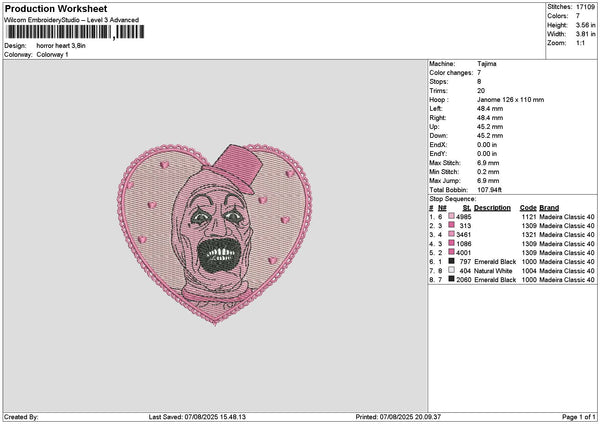This screenshot has width=600, height=424.
Task: Pick the swatch beside 1086 stitches
Action: pyautogui.click(x=451, y=243)
